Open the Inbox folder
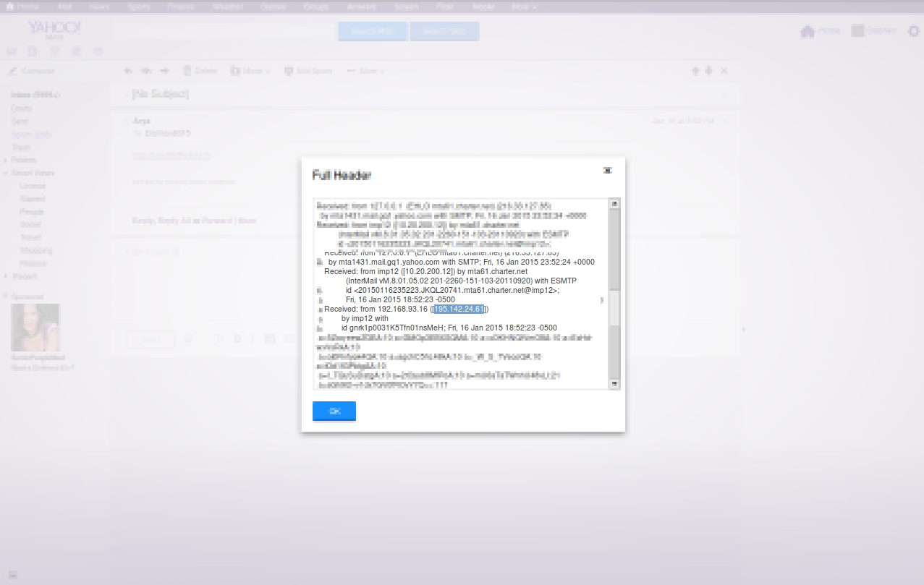Screen dimensions: 924x585 click(35, 95)
